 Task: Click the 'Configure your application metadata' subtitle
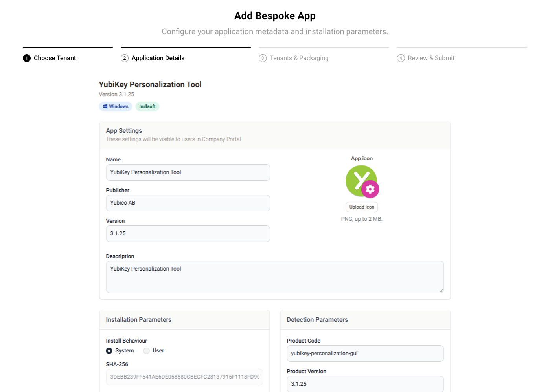pos(275,31)
